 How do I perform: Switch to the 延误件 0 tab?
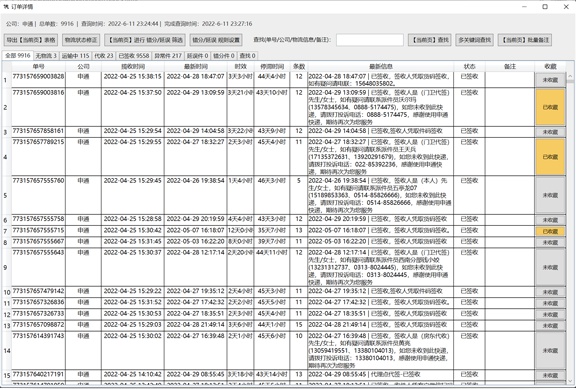click(198, 56)
